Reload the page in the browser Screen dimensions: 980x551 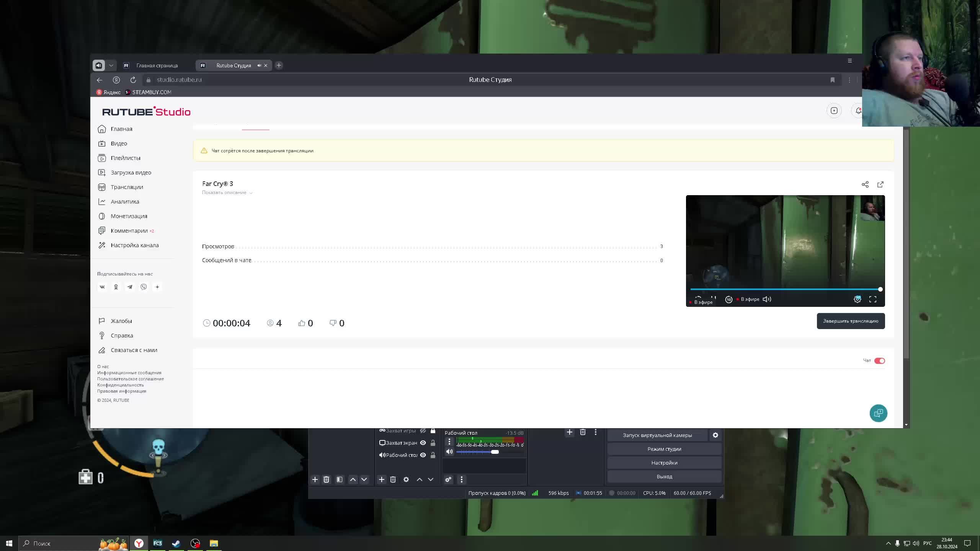(133, 80)
